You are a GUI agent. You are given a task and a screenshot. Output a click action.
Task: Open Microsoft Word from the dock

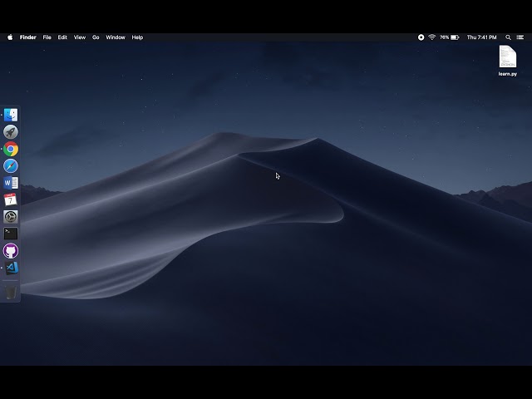[x=11, y=183]
